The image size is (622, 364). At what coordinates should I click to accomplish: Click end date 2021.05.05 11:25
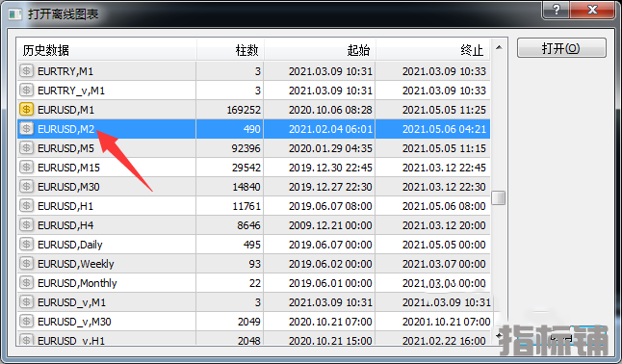tap(444, 110)
